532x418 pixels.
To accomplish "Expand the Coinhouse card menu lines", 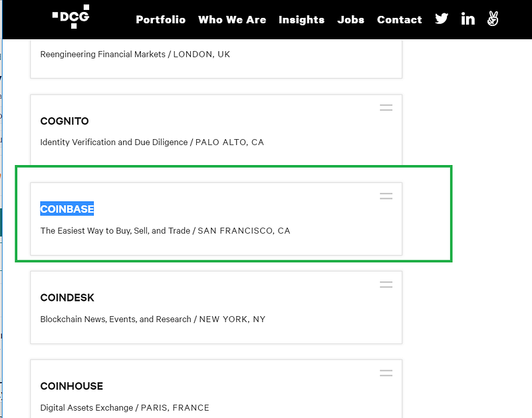I will tap(386, 373).
